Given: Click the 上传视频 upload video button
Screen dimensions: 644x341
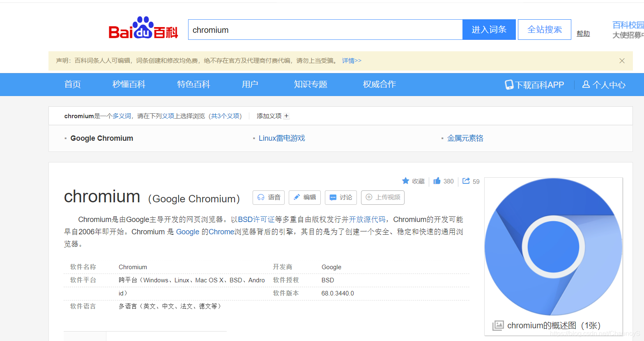Looking at the screenshot, I should pyautogui.click(x=383, y=197).
